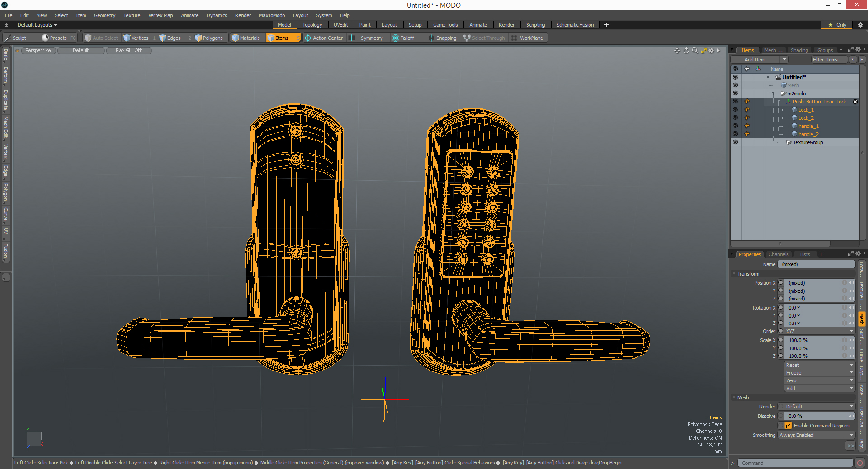Open viewport settings gear icon

(711, 51)
